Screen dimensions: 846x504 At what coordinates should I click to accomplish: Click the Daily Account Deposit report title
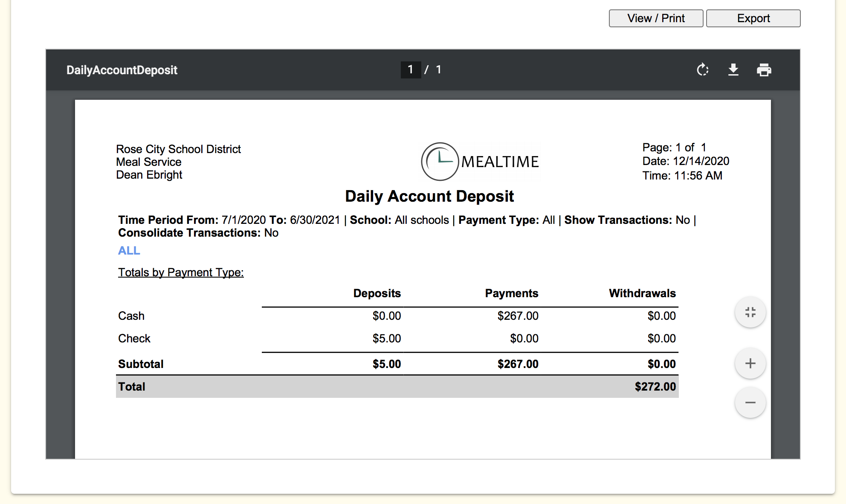pos(429,196)
